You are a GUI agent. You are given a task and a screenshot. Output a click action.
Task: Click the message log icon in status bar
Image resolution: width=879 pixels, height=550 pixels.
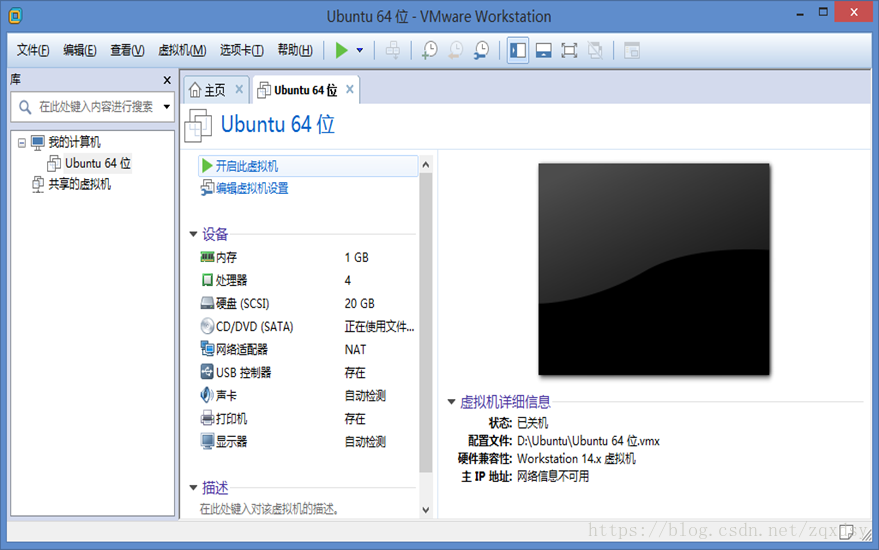coord(846,531)
